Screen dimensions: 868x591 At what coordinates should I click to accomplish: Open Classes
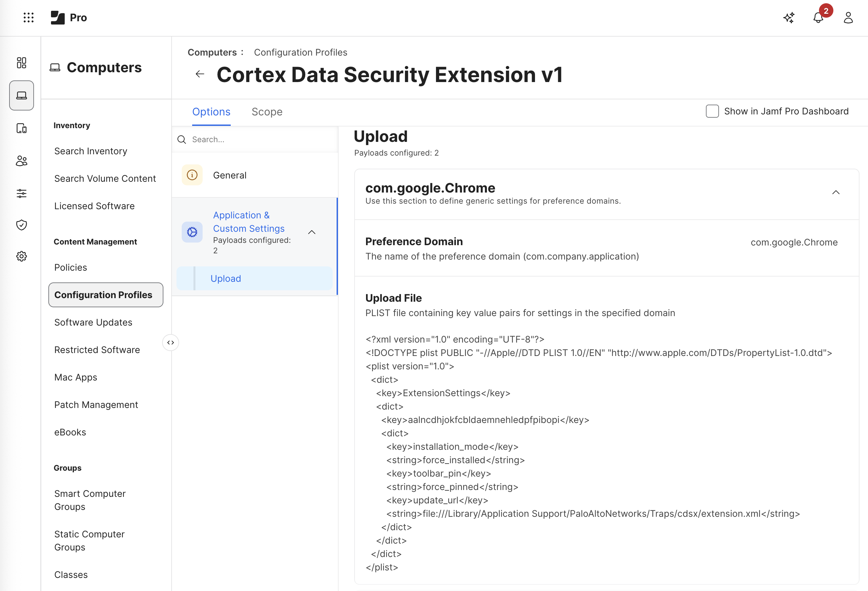(71, 575)
